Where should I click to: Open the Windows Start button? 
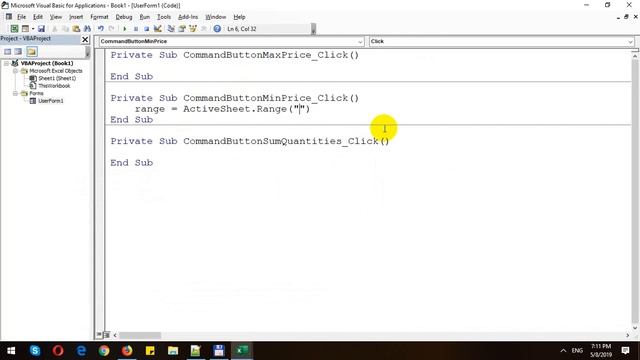tap(11, 351)
